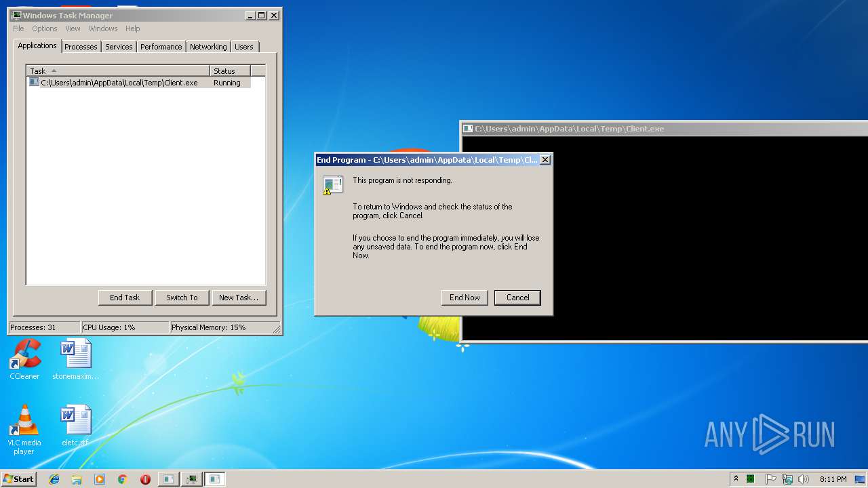The height and width of the screenshot is (488, 868).
Task: Open Windows Explorer folder icon in taskbar
Action: point(77,479)
